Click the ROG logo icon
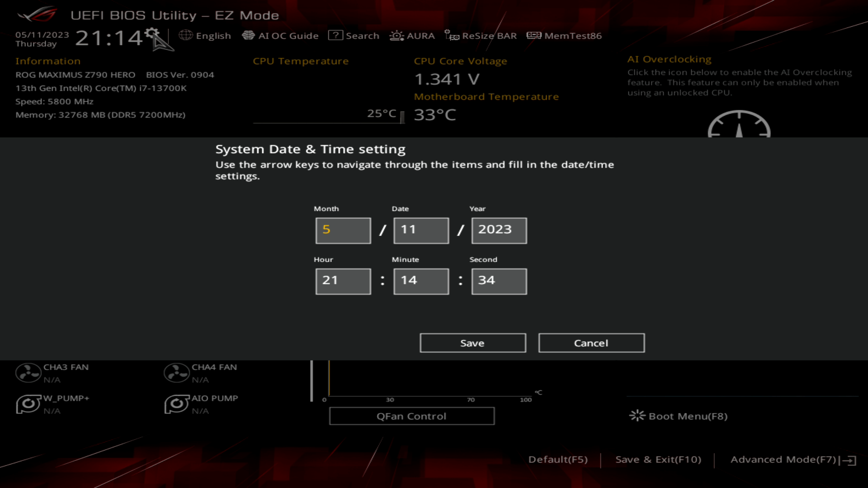 coord(37,14)
